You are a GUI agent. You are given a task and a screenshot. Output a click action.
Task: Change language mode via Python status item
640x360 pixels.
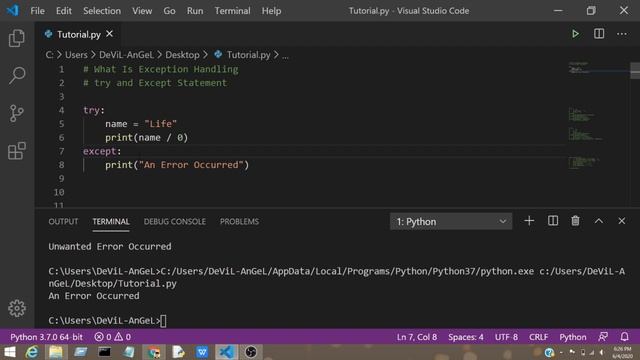(573, 337)
